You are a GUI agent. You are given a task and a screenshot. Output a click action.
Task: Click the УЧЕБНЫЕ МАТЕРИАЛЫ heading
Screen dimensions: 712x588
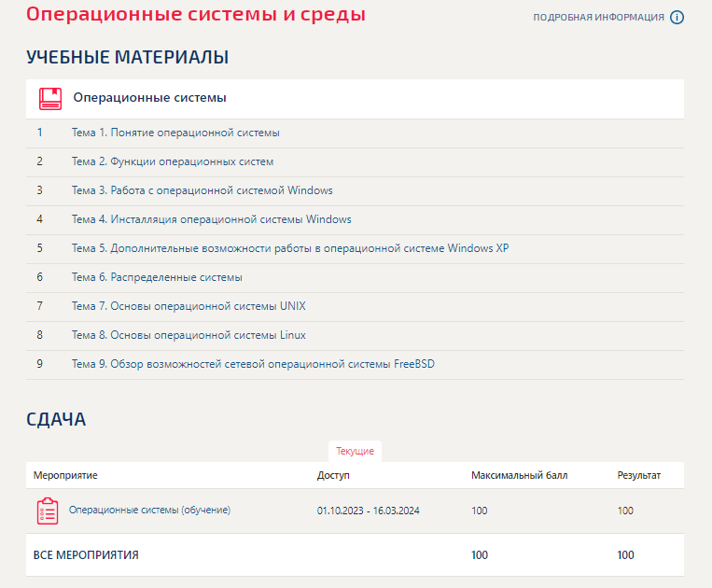pyautogui.click(x=128, y=57)
